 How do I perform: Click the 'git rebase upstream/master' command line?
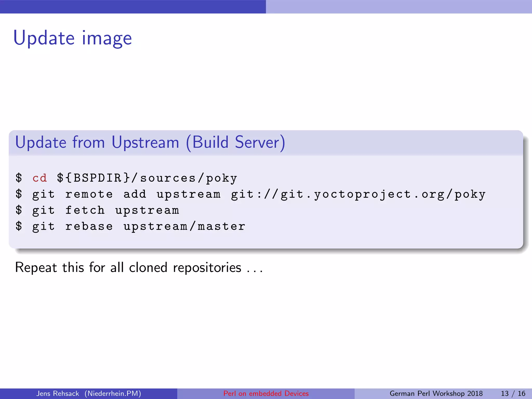(130, 227)
